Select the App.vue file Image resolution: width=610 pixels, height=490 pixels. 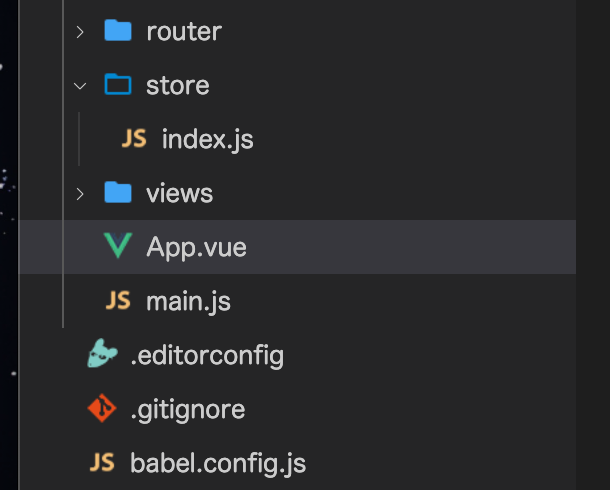point(196,247)
